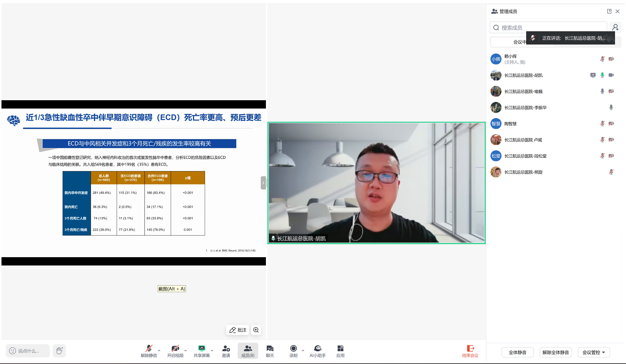Open the 会议管控 dropdown
The image size is (626, 364).
(594, 352)
